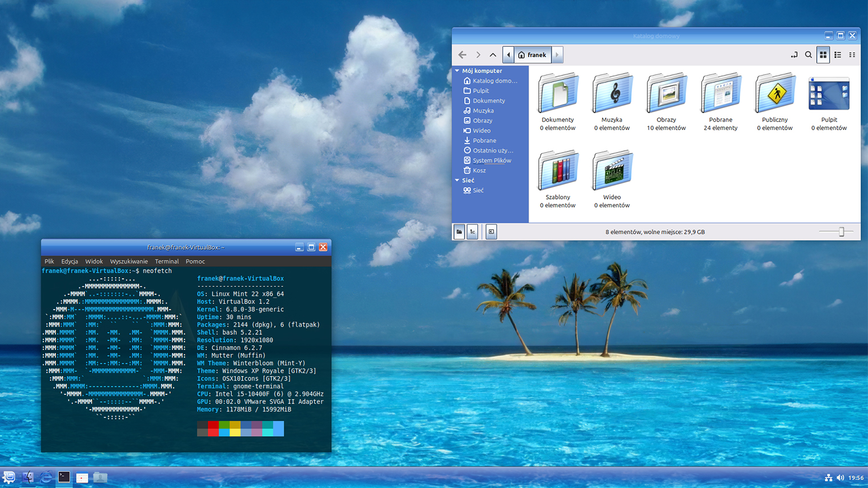
Task: Toggle the location entry path icon
Action: 794,55
